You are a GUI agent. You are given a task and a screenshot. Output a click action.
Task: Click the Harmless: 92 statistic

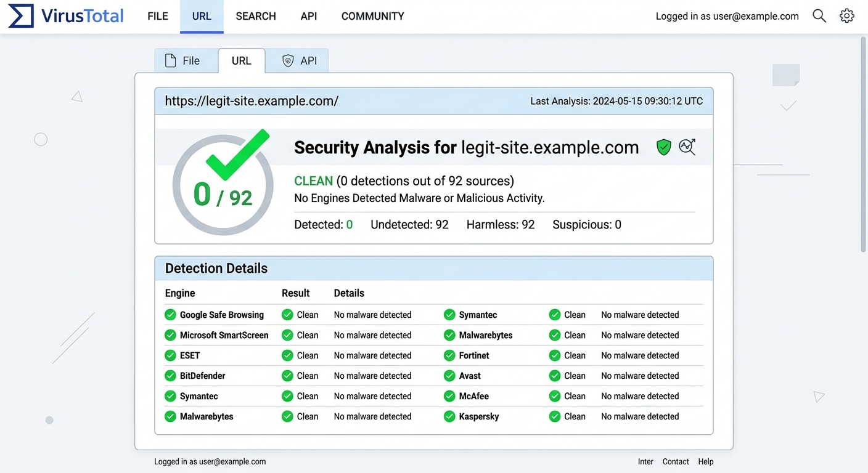point(501,225)
